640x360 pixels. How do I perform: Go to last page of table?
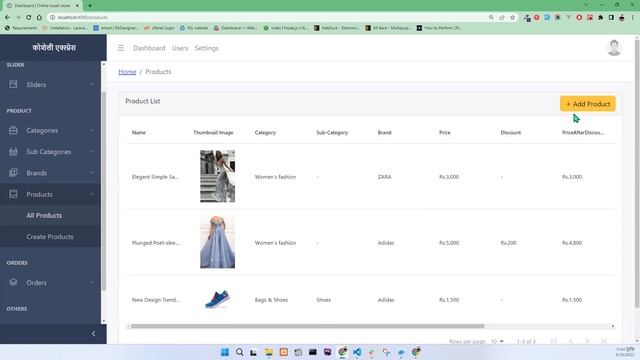[604, 341]
